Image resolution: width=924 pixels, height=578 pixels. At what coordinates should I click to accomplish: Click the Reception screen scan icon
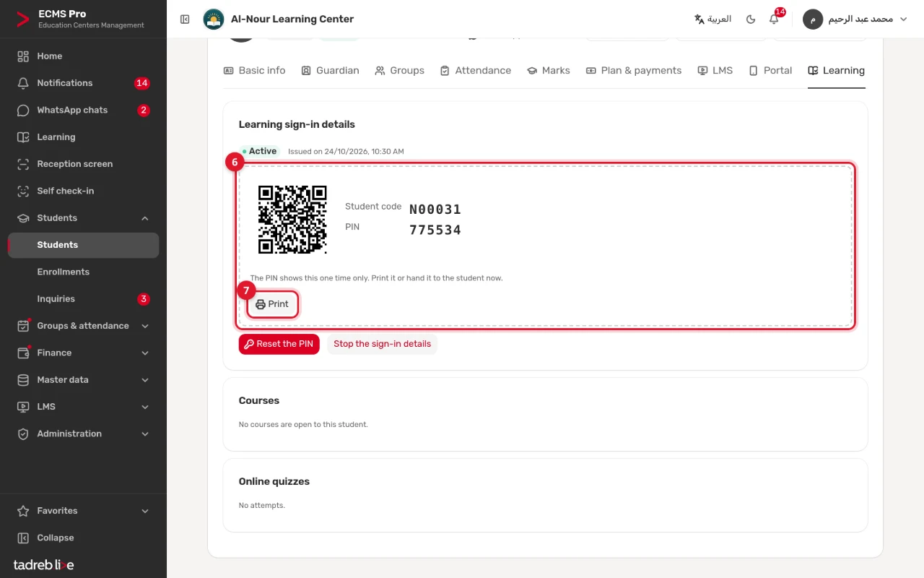pos(23,164)
